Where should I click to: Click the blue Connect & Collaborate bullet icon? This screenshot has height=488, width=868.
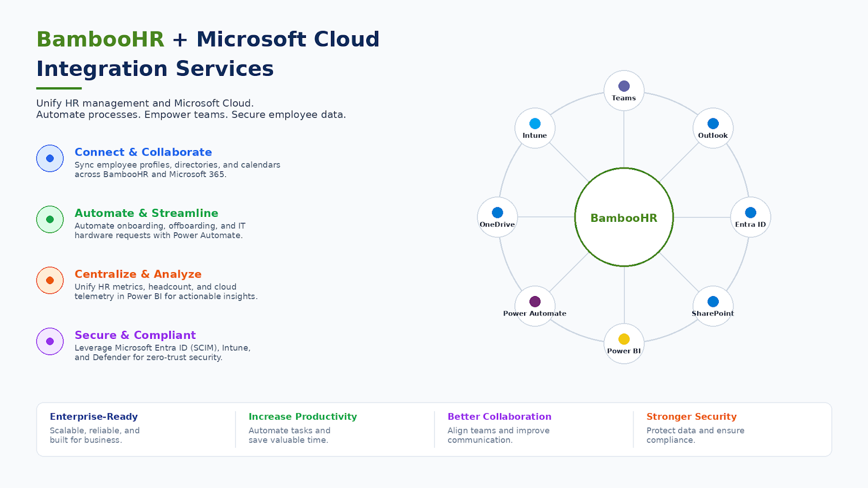[50, 158]
